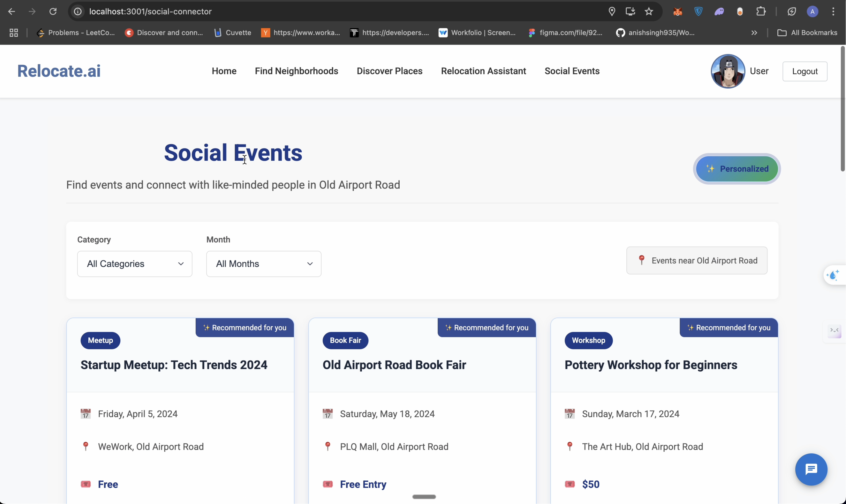This screenshot has width=846, height=504.
Task: Open figma.com/file bookmark
Action: [x=565, y=33]
